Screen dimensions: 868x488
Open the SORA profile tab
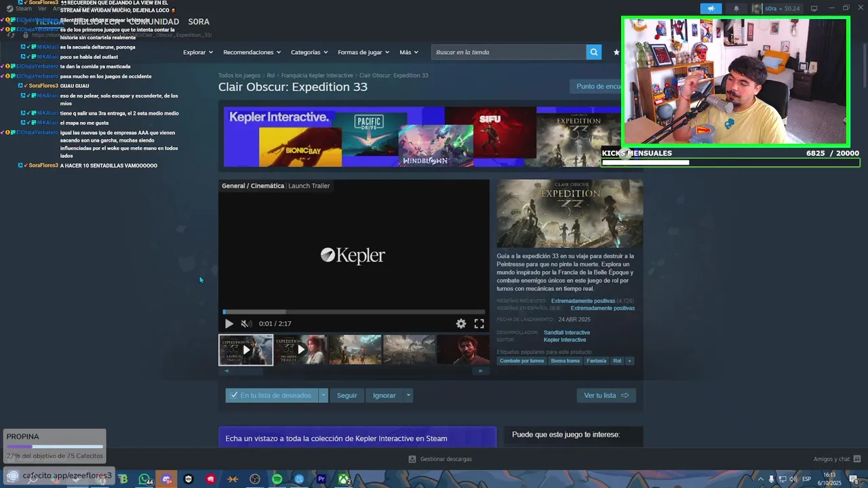199,22
